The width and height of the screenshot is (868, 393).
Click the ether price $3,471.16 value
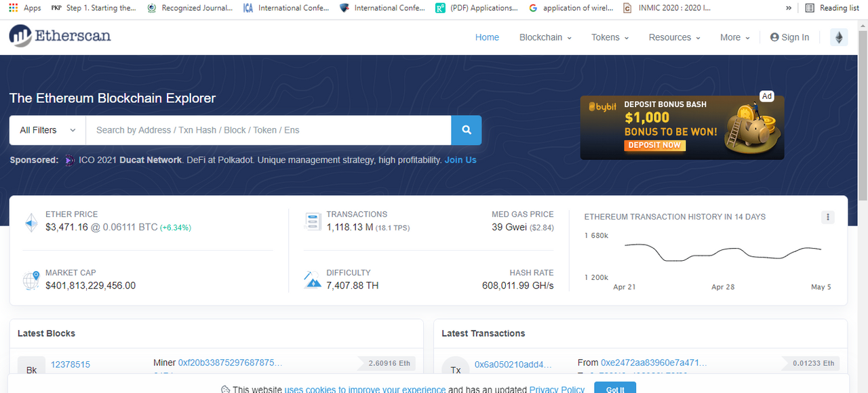66,227
